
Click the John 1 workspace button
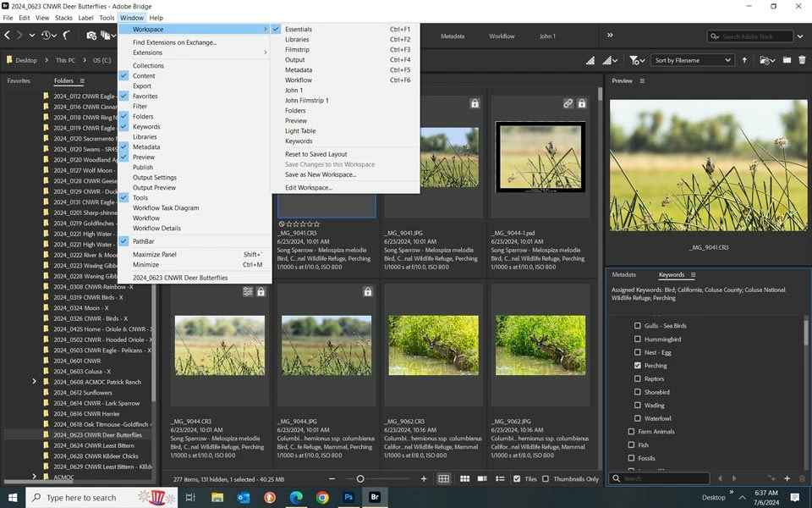coord(547,36)
